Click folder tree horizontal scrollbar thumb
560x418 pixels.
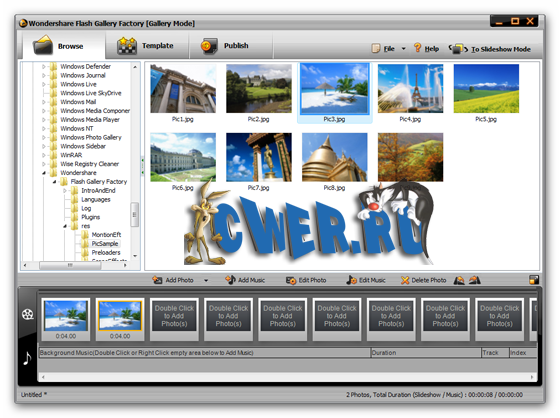[70, 265]
